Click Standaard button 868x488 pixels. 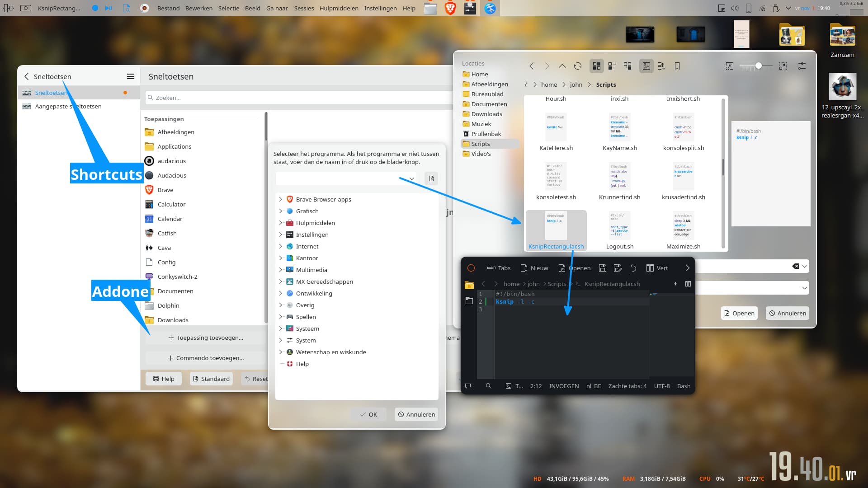pos(211,379)
